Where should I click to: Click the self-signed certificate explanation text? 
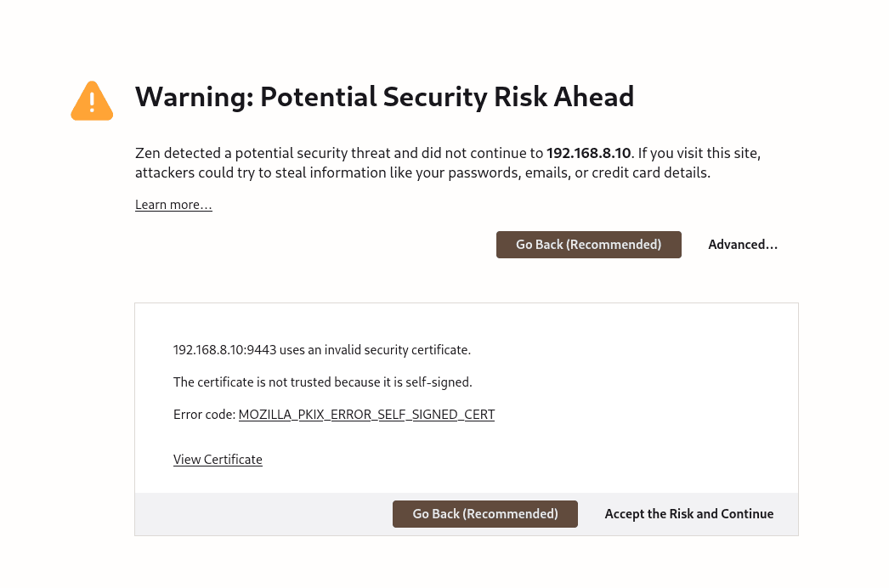323,382
